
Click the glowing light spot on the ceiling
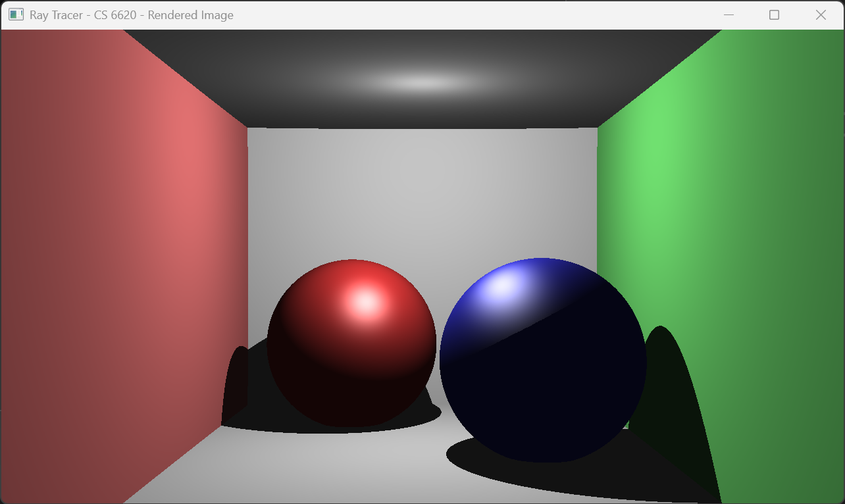[x=424, y=82]
